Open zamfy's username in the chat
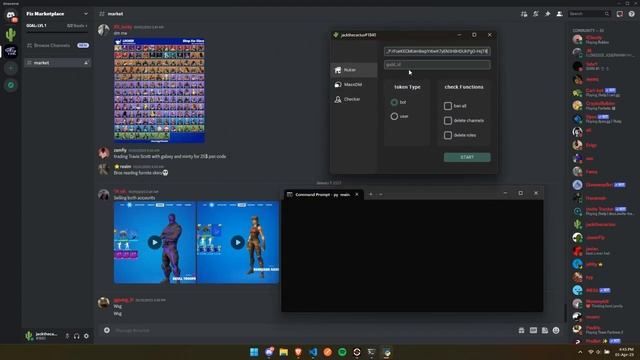The height and width of the screenshot is (360, 640). (120, 150)
